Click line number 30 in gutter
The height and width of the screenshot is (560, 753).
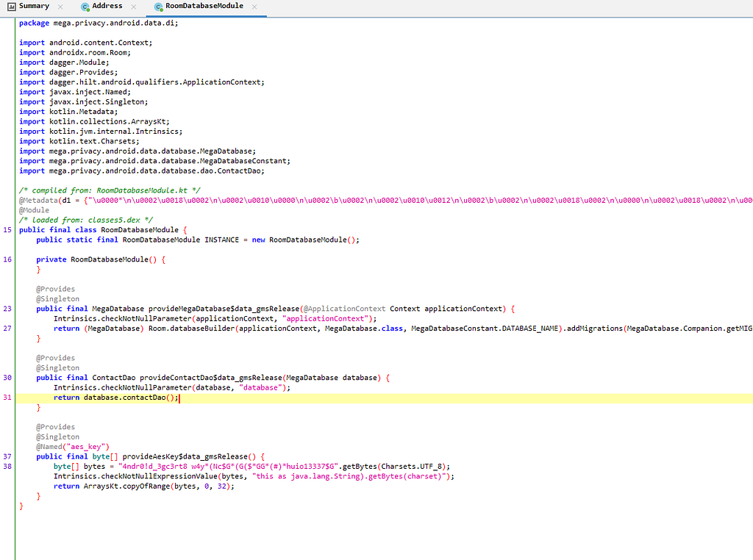coord(7,378)
